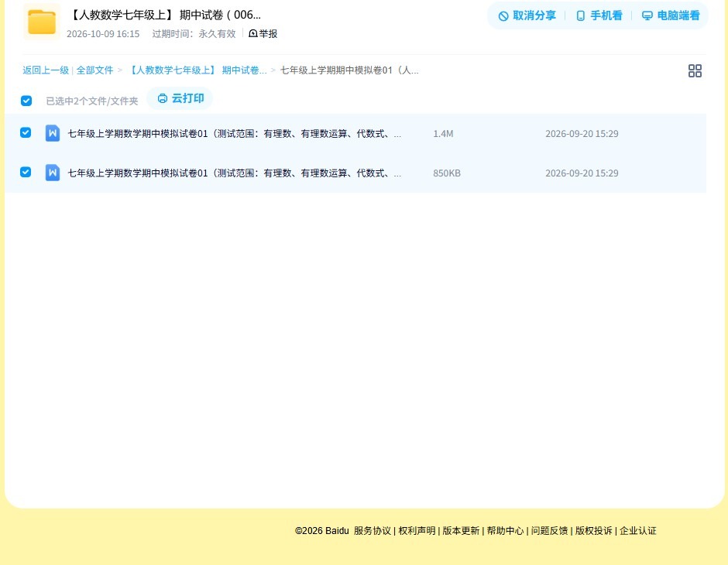Open the 850KB 七年级上学期数学期中模拟试卷01 file
Screen dimensions: 728x565
[235, 173]
